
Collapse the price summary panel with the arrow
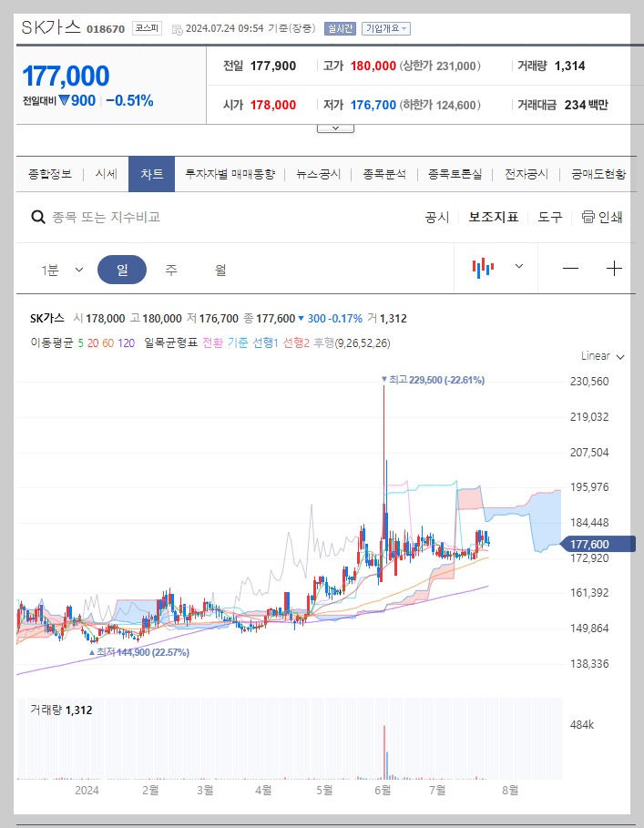point(335,127)
